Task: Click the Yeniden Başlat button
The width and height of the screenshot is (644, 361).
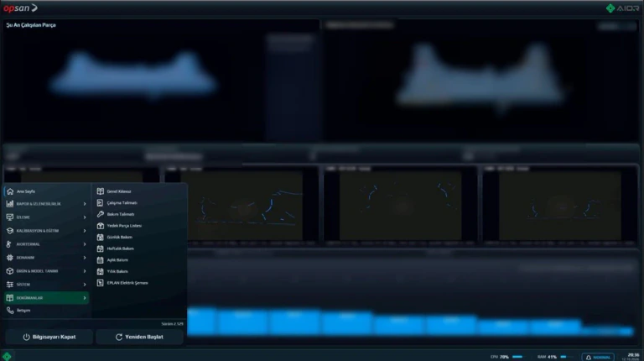Action: tap(140, 337)
